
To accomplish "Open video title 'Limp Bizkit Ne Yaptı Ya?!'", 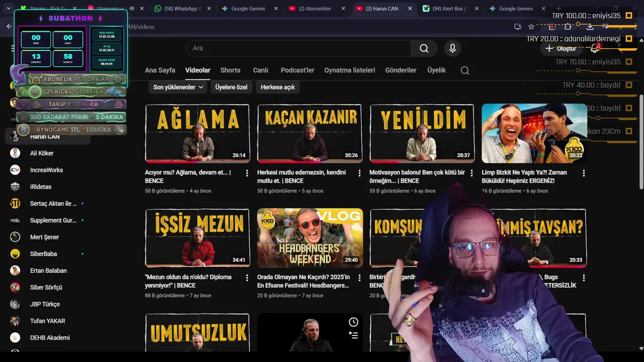I will click(x=524, y=176).
